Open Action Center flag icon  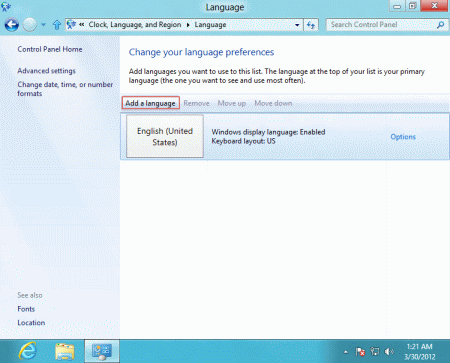point(360,352)
